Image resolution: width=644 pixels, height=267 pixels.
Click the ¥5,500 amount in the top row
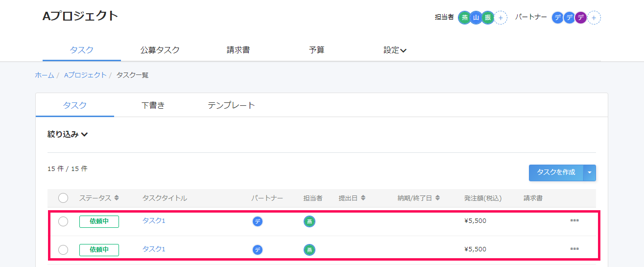tap(475, 221)
